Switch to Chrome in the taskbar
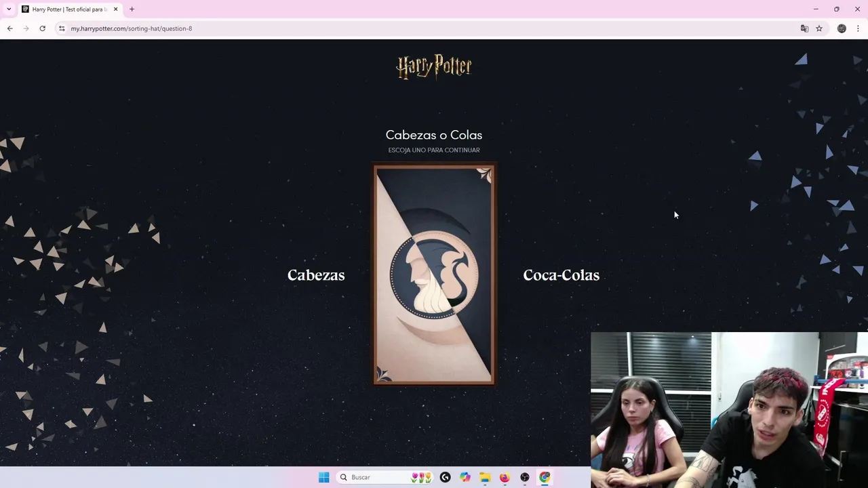This screenshot has width=868, height=488. click(x=545, y=477)
